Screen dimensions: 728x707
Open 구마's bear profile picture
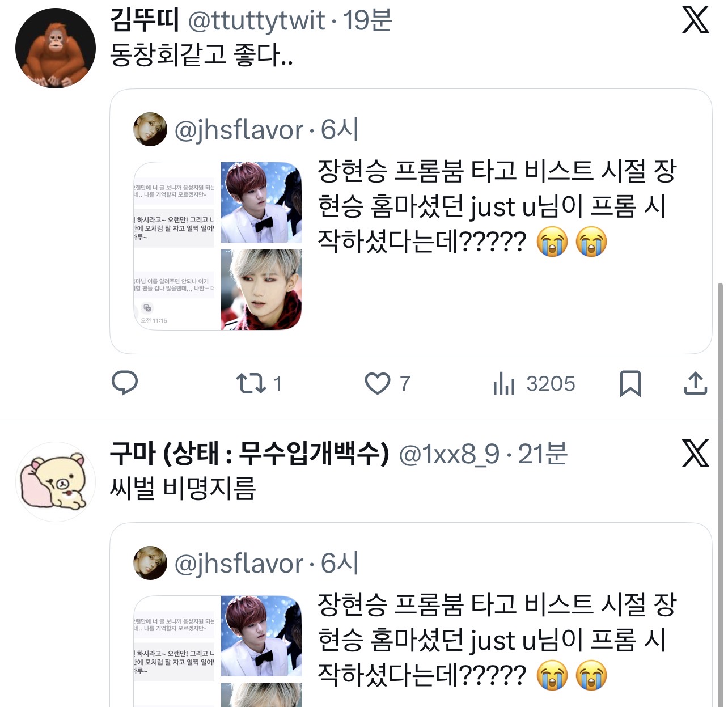click(56, 482)
